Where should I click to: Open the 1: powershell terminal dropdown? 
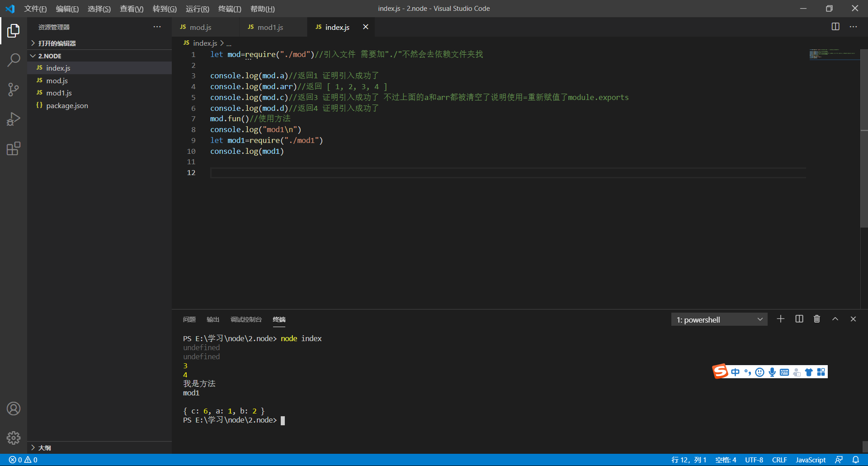719,319
